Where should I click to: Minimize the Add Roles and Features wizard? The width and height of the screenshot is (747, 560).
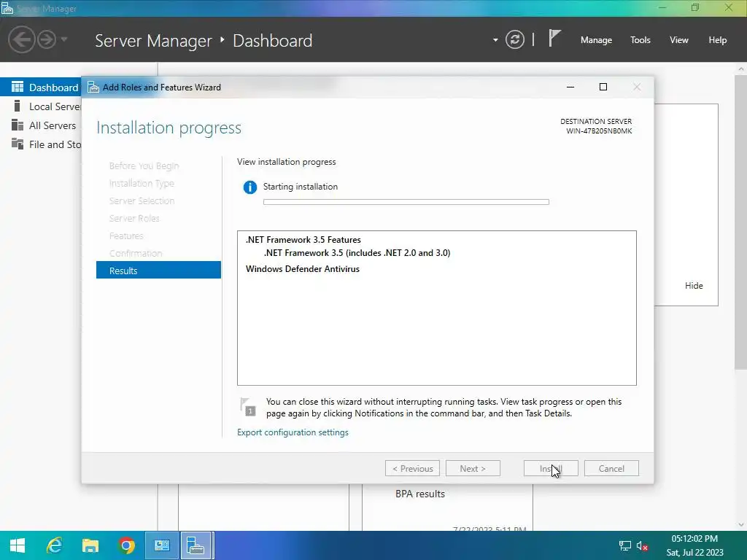[570, 87]
